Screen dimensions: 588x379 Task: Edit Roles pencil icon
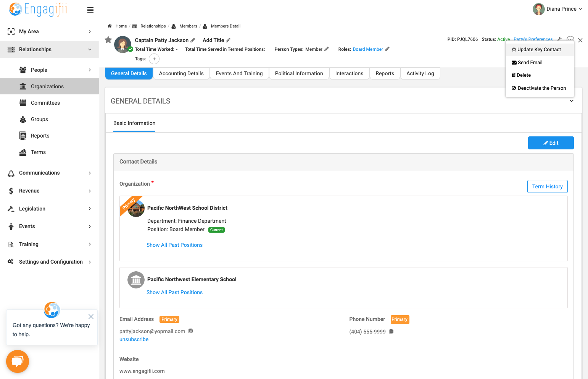click(x=387, y=49)
